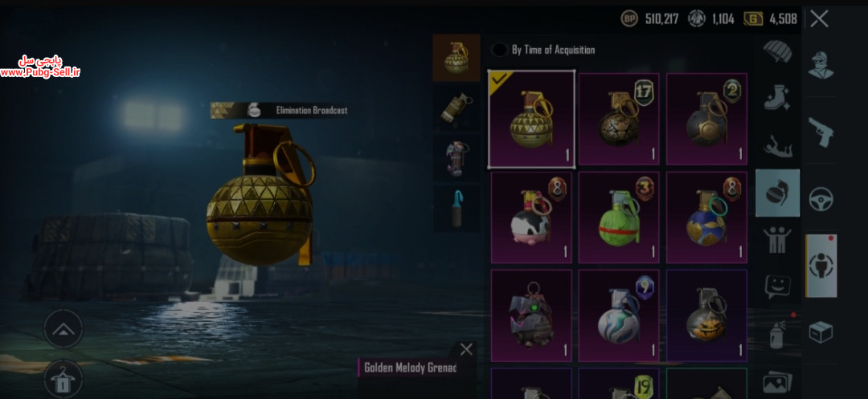Choose the pumpkin face grenade skin
Viewport: 868px width, 399px height.
(x=707, y=316)
